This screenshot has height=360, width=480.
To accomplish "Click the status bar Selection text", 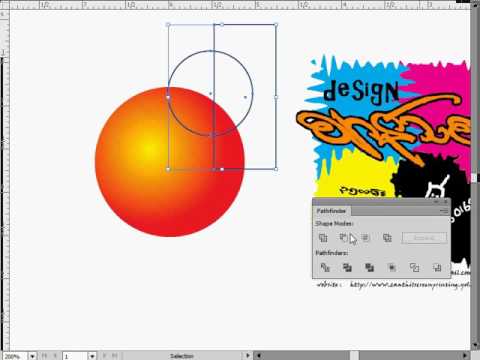I will (182, 356).
